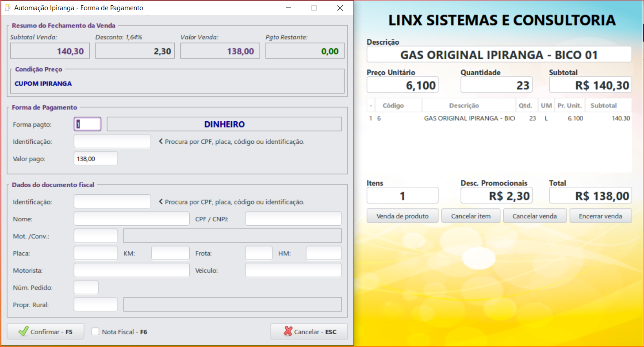Click the Descrição column header in item table
This screenshot has width=644, height=347.
pos(468,105)
